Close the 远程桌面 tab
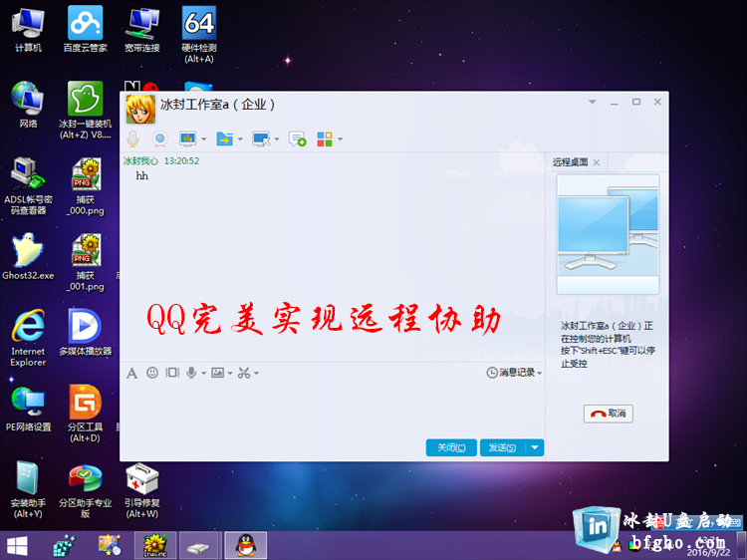This screenshot has height=560, width=747. pos(597,162)
